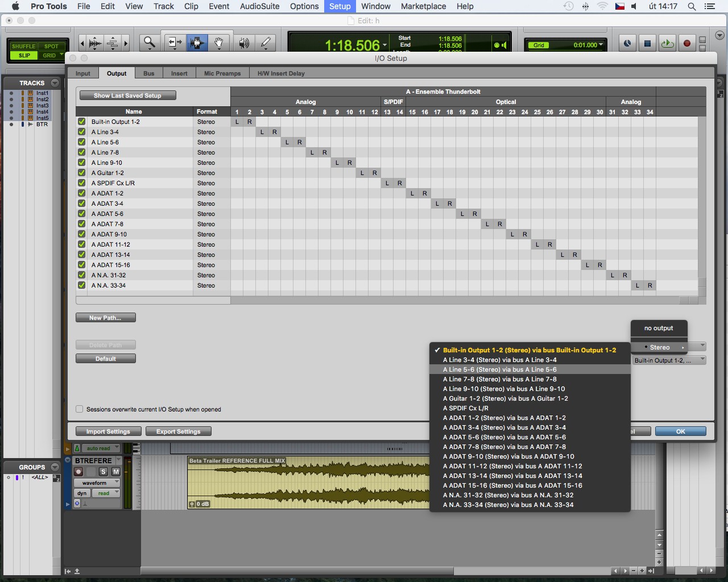
Task: Switch to the Insert tab
Action: [179, 73]
